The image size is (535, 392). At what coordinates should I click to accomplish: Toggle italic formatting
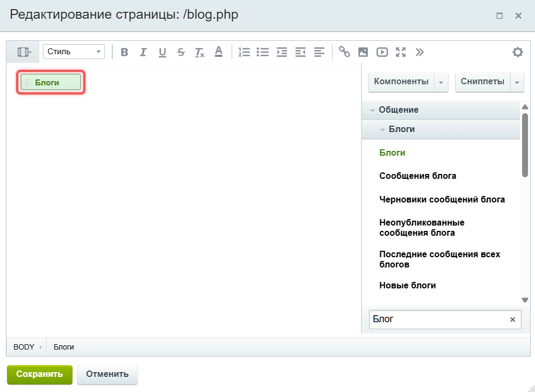(x=143, y=52)
